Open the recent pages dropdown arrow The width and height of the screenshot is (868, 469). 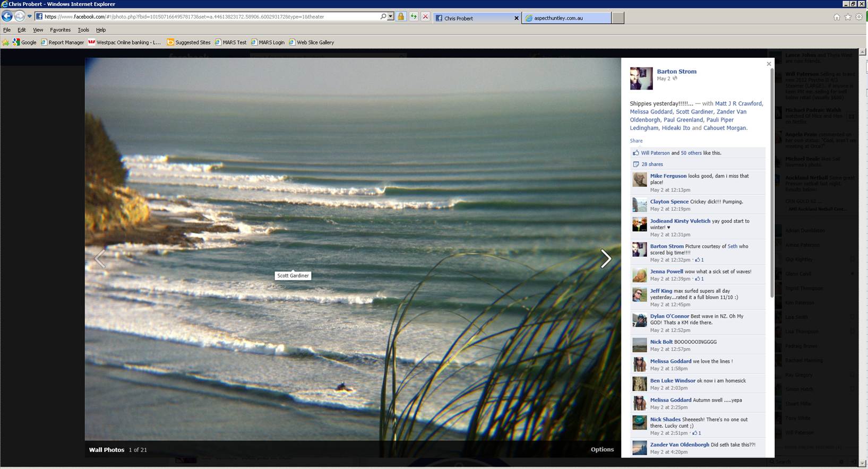pyautogui.click(x=30, y=17)
